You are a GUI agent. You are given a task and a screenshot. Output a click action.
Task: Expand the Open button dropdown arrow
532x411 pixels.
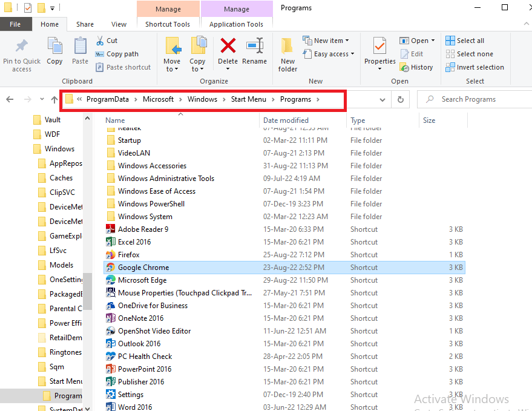[x=433, y=41]
